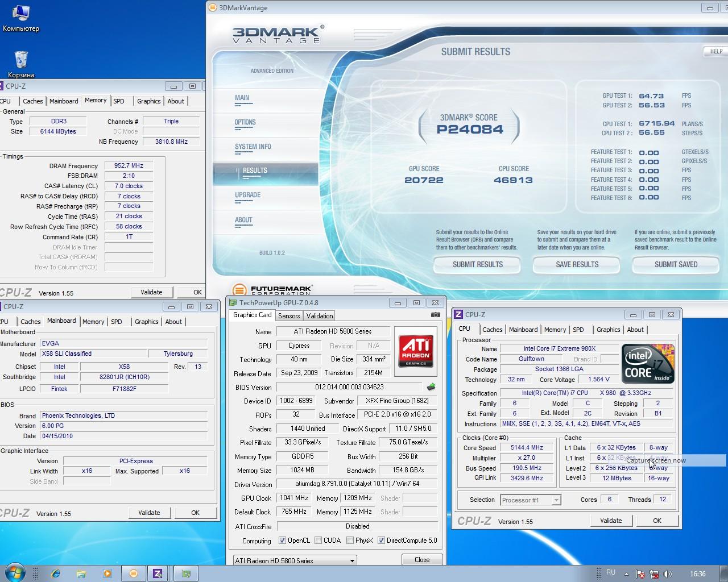Click the SAVE RESULTS button

point(577,264)
